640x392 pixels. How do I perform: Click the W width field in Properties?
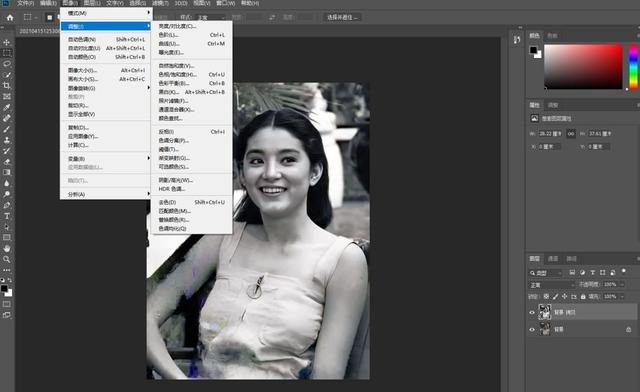point(550,134)
